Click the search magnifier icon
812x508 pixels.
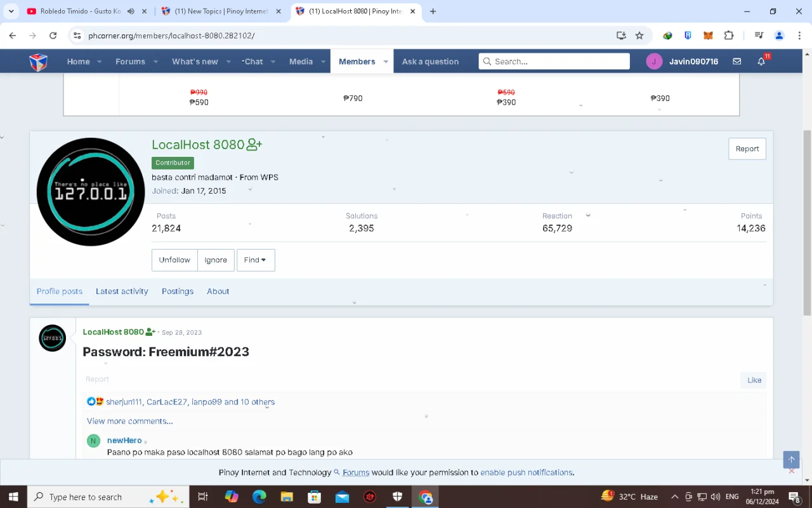[487, 62]
